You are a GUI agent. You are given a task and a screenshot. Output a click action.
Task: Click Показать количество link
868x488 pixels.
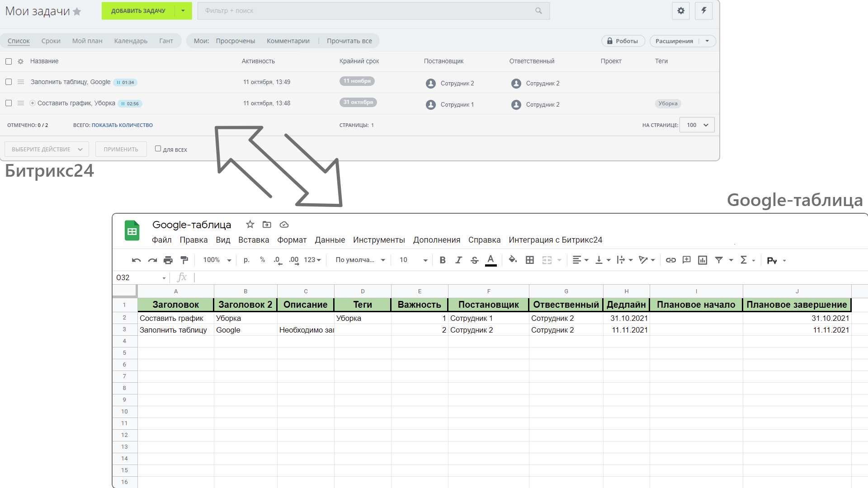(x=122, y=125)
